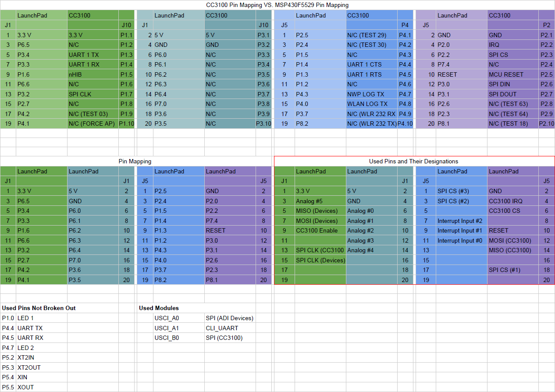555x392 pixels.
Task: Select the 'N/C (WLR 232 TX)' cell
Action: [x=372, y=124]
